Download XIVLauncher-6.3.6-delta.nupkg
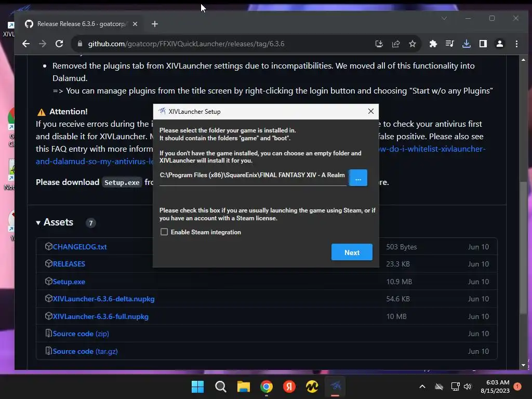The image size is (532, 399). (103, 299)
